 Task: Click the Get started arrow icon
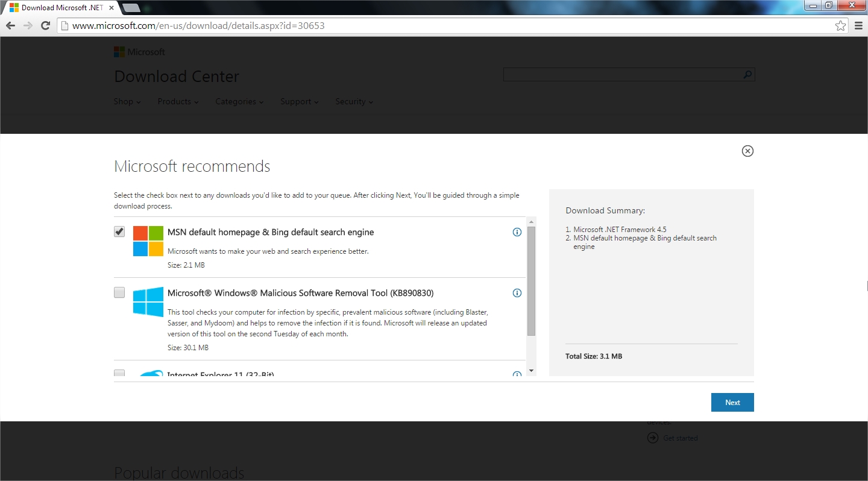pos(653,438)
